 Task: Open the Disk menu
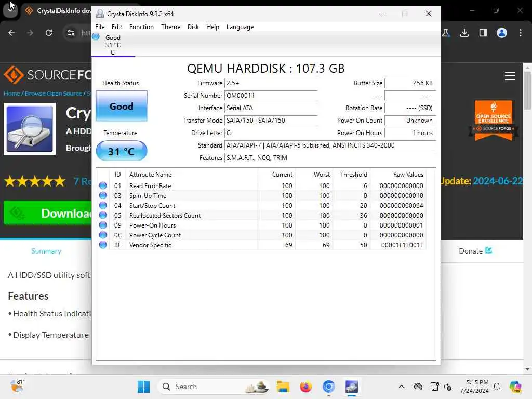(x=193, y=27)
